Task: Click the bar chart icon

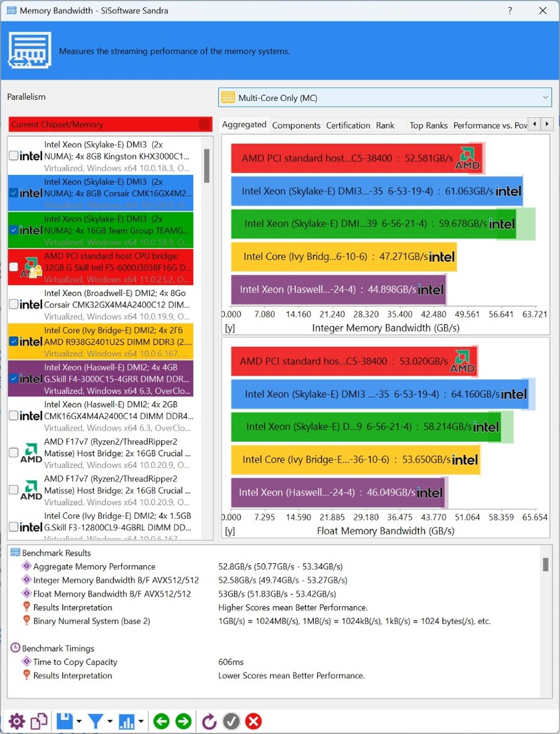Action: pos(127,721)
